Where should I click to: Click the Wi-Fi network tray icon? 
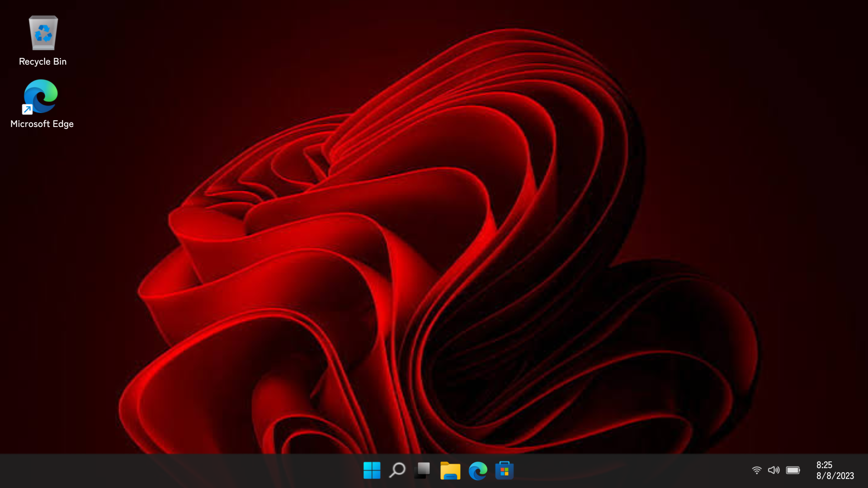(x=756, y=470)
